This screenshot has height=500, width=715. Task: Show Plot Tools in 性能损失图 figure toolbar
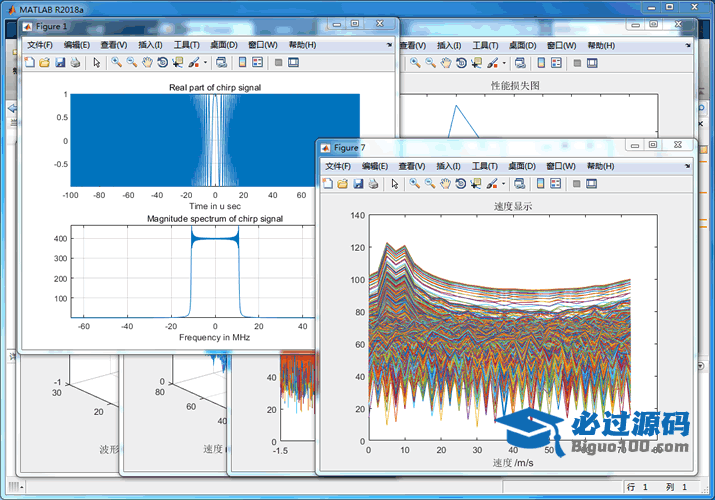pyautogui.click(x=592, y=63)
